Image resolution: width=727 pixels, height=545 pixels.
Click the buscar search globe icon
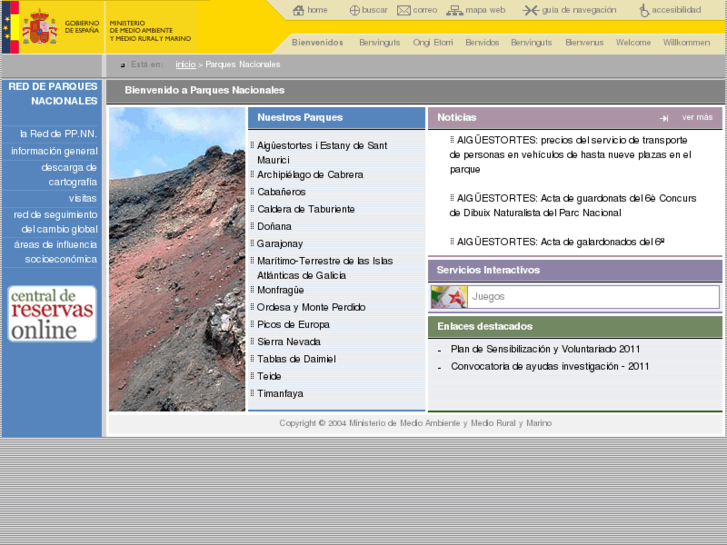[354, 10]
